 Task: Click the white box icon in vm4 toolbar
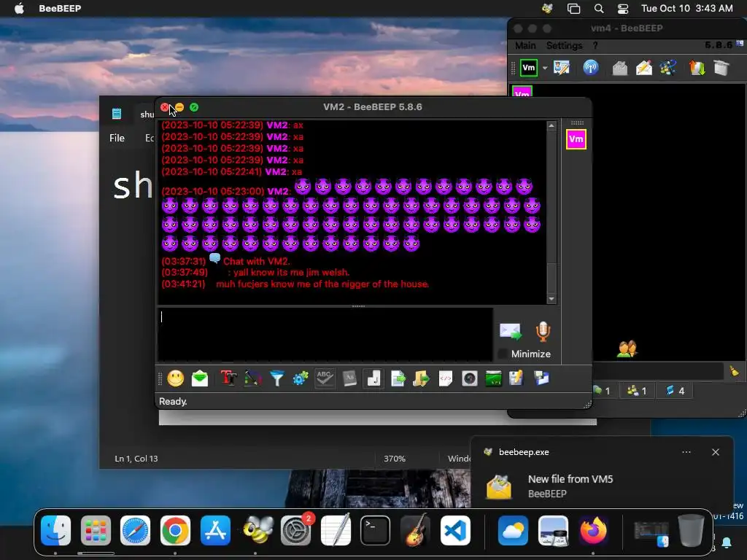pos(721,68)
